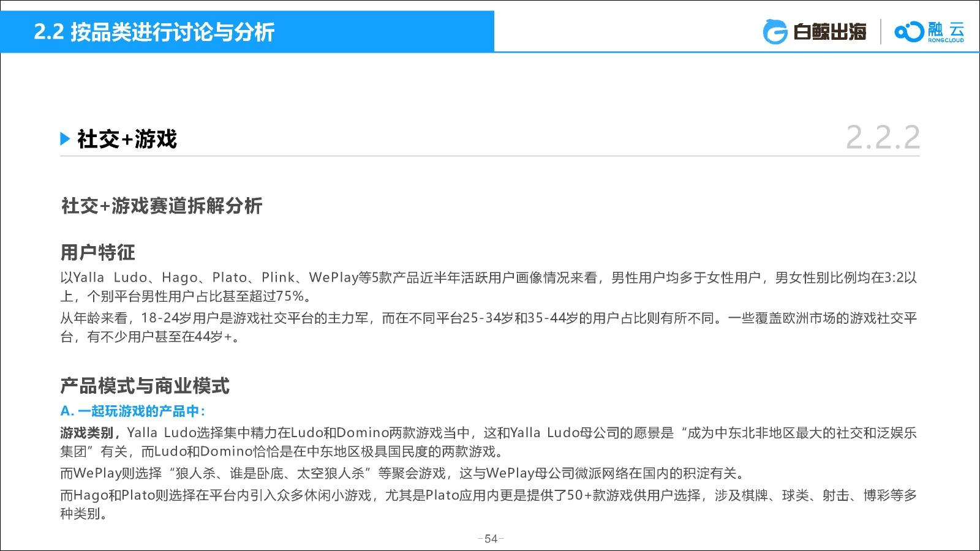The width and height of the screenshot is (980, 551).
Task: Select the section heading "社交+游戏"
Action: pos(127,139)
